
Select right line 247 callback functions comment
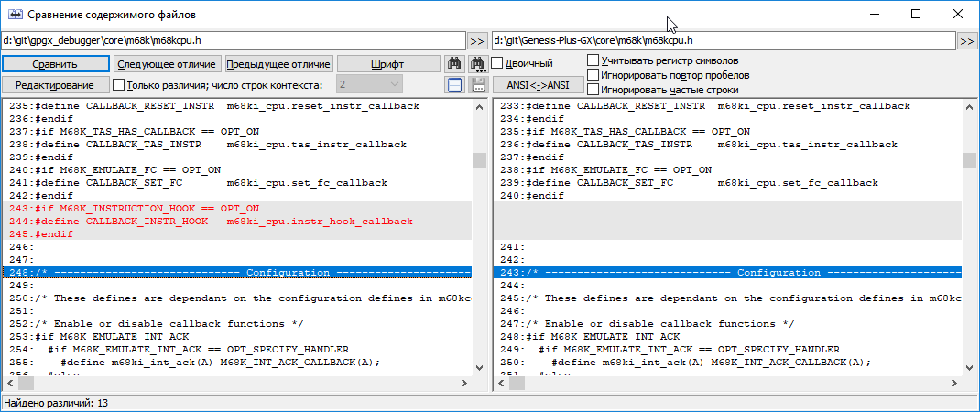pyautogui.click(x=727, y=324)
